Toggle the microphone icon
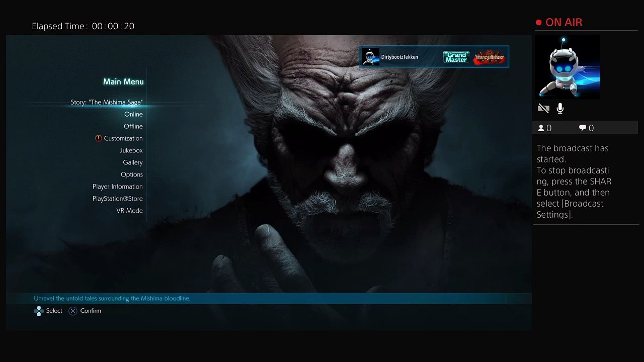Viewport: 644px width, 362px height. point(560,108)
